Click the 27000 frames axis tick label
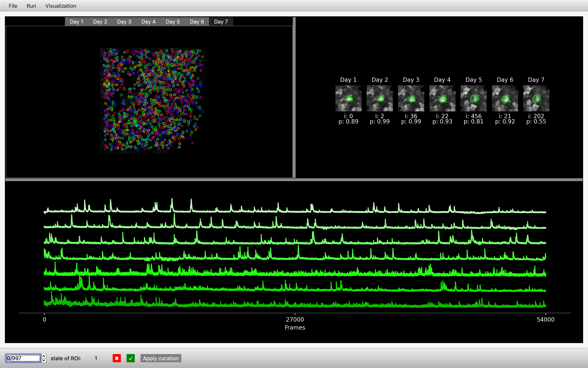This screenshot has width=588, height=368. (295, 319)
